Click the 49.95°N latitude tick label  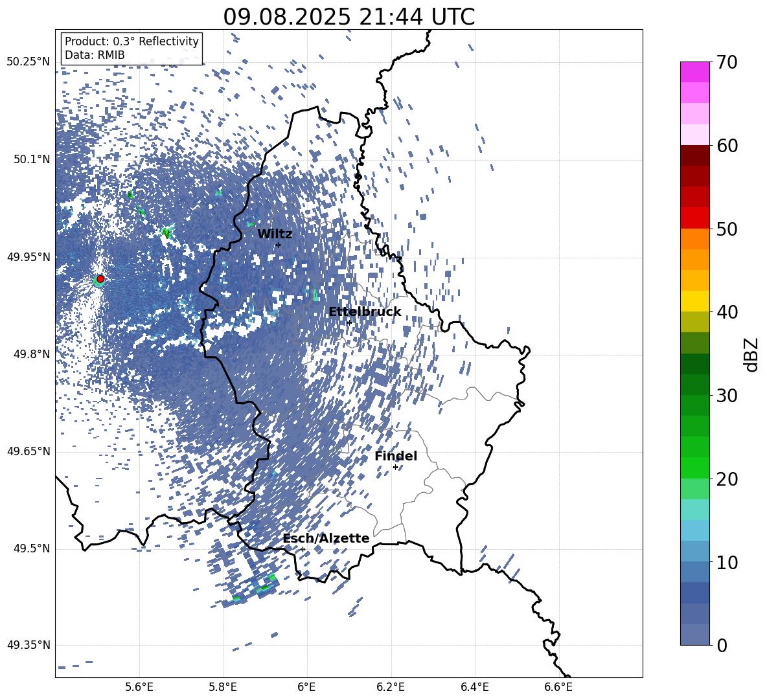tap(29, 257)
